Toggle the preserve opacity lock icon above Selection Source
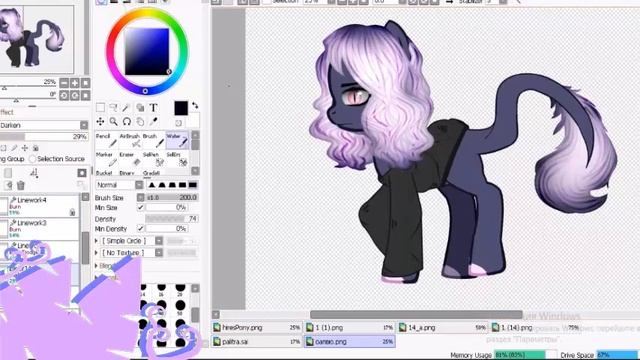 coord(4,148)
